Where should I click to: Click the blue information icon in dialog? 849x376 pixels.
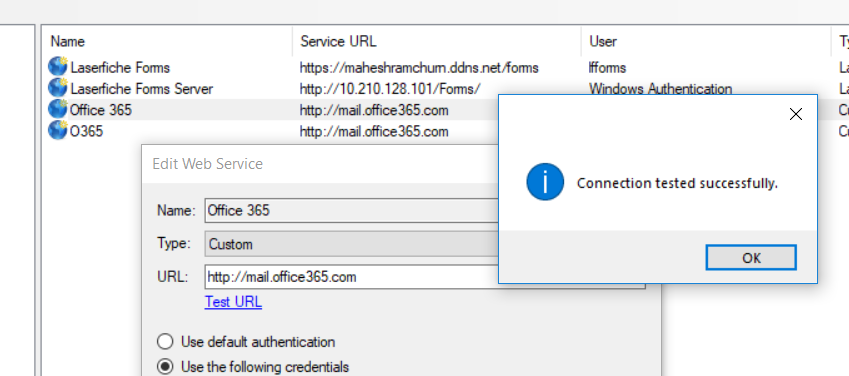click(545, 182)
